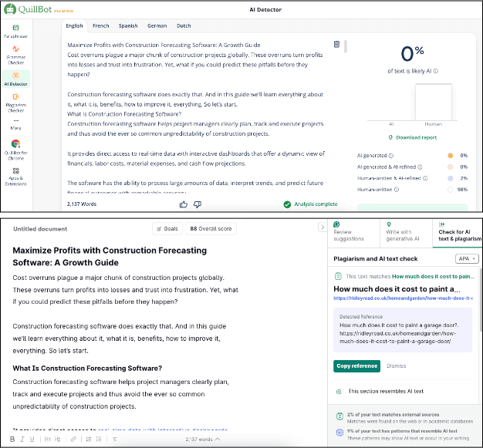Select the AI Detector sidebar item
Image resolution: width=483 pixels, height=448 pixels.
click(15, 79)
